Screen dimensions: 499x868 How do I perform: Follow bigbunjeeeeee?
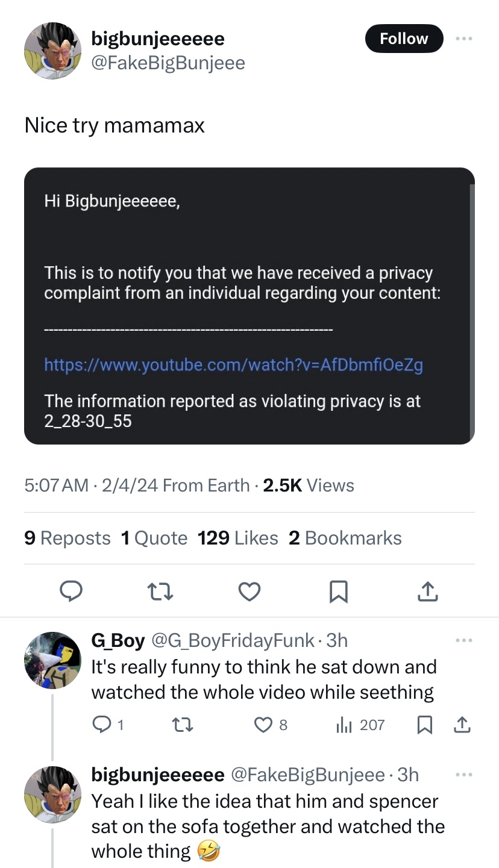tap(404, 39)
